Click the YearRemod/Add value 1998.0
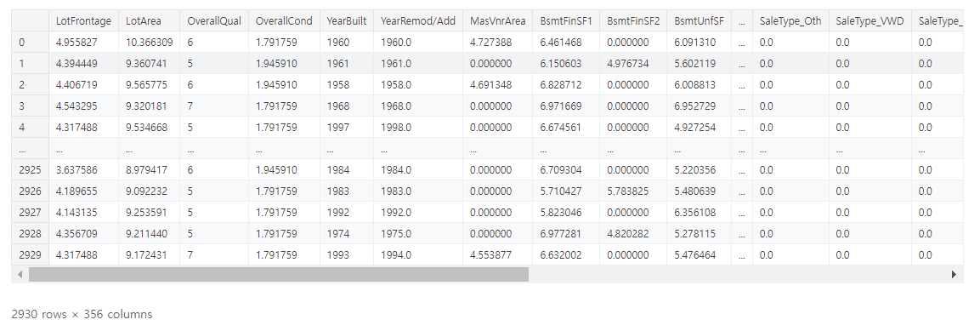Image resolution: width=980 pixels, height=331 pixels. pos(395,128)
